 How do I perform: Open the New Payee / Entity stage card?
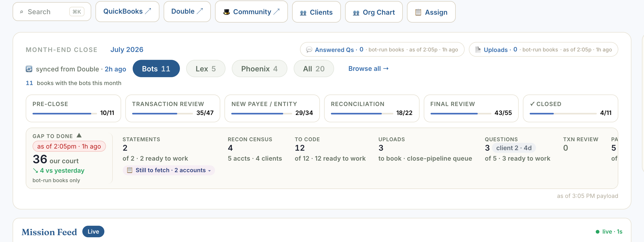[x=272, y=108]
